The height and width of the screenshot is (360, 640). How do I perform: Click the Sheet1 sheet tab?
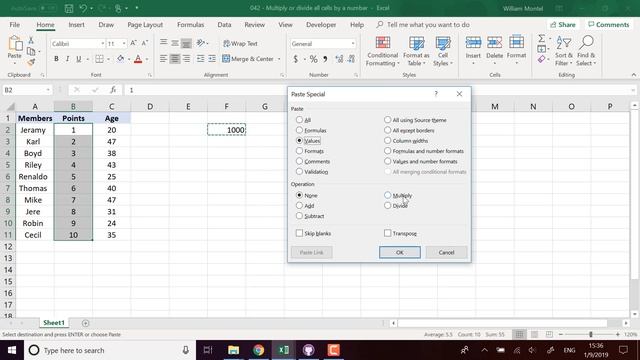tap(54, 323)
